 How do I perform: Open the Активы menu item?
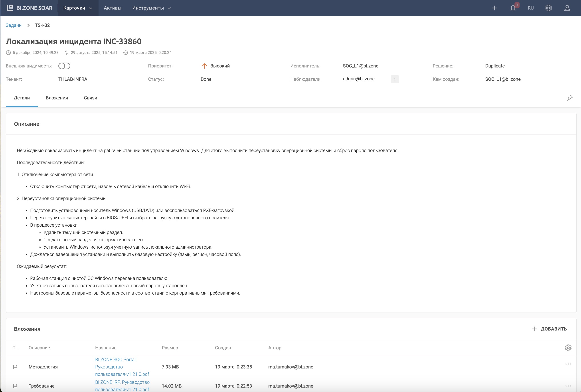pos(113,8)
